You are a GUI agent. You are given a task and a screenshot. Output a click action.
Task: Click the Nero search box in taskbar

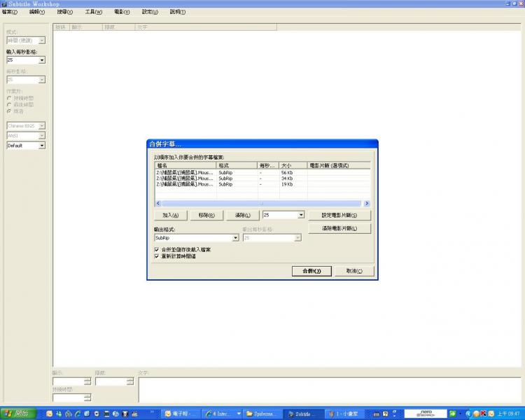tap(426, 414)
